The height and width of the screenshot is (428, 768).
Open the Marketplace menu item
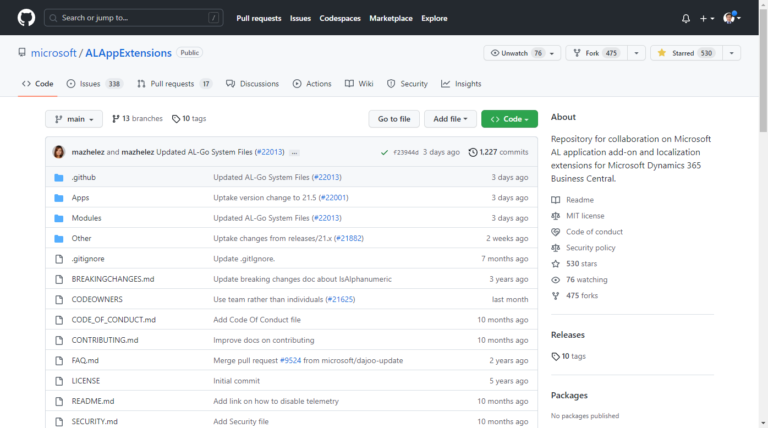[x=389, y=18]
